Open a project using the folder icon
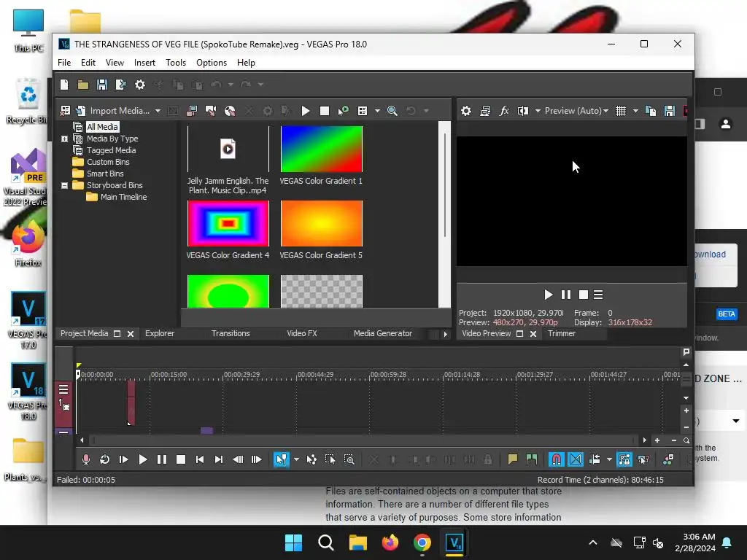Image resolution: width=747 pixels, height=560 pixels. [83, 85]
